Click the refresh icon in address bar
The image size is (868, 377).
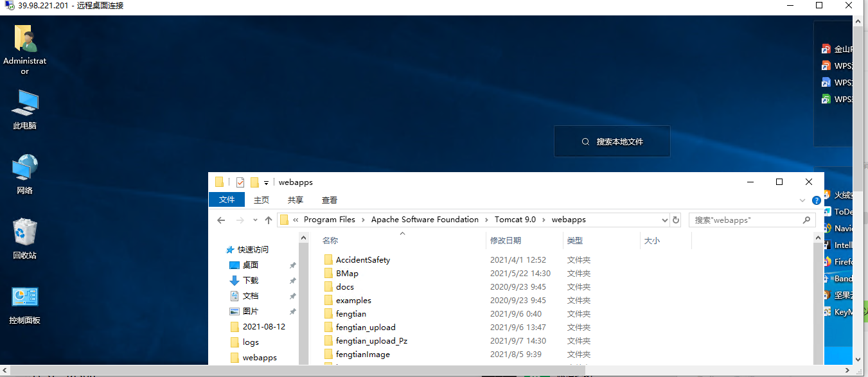pyautogui.click(x=675, y=220)
